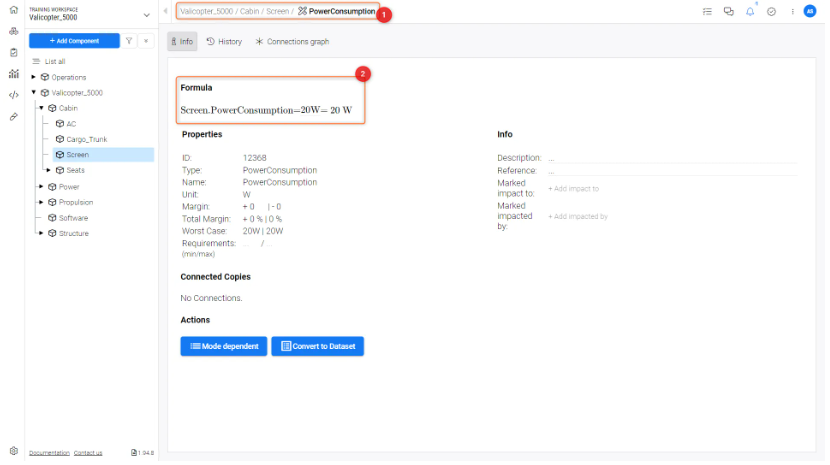Click the Worst Case value 20W | 20W

click(x=265, y=232)
